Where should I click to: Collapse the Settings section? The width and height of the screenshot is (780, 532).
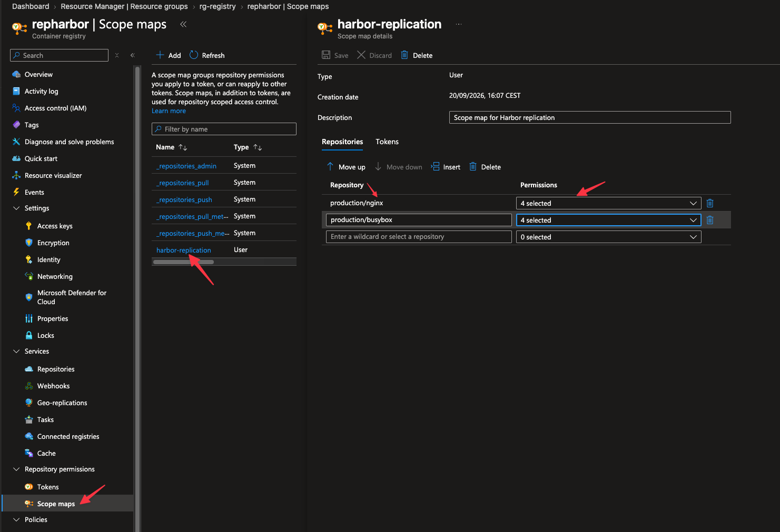16,208
